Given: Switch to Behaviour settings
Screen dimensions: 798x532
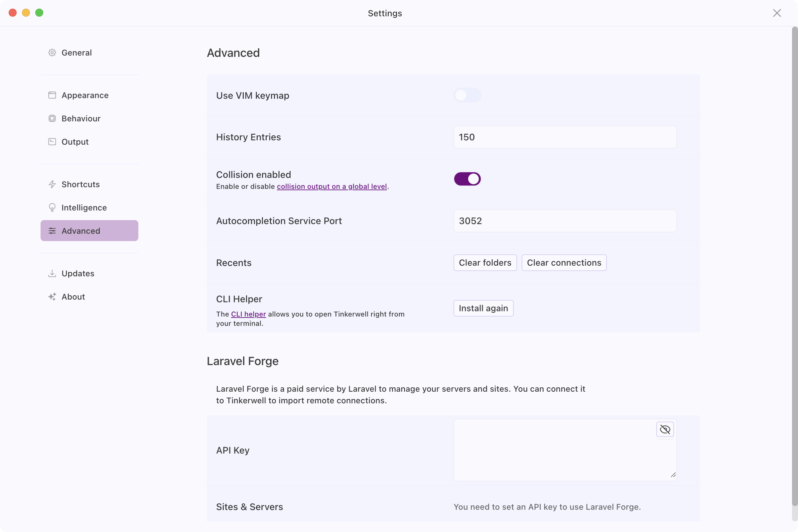Looking at the screenshot, I should 89,118.
